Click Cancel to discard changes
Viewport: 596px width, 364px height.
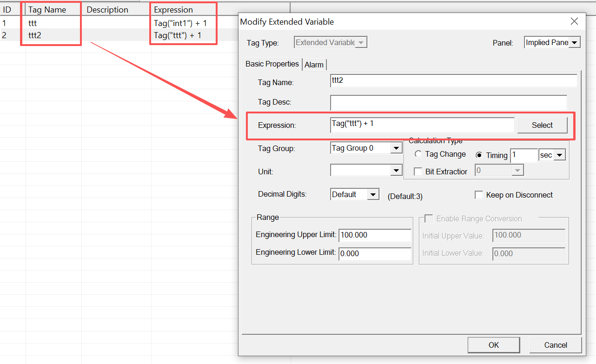[555, 345]
